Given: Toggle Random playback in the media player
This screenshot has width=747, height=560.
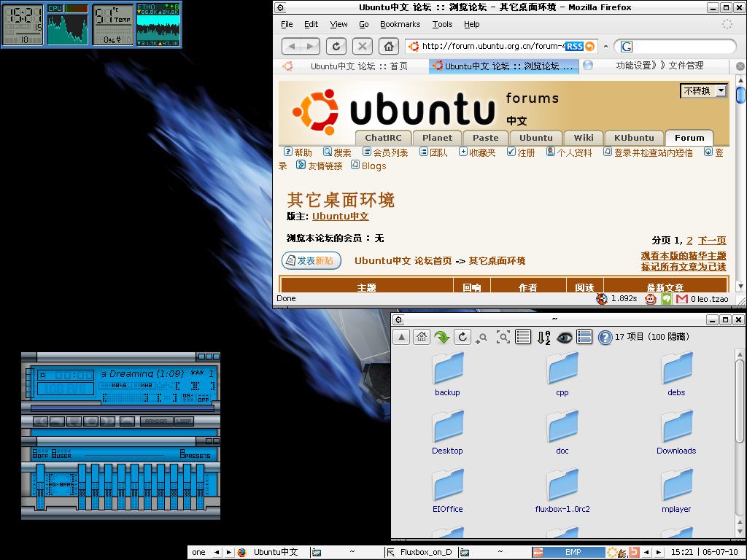Looking at the screenshot, I should tap(155, 421).
